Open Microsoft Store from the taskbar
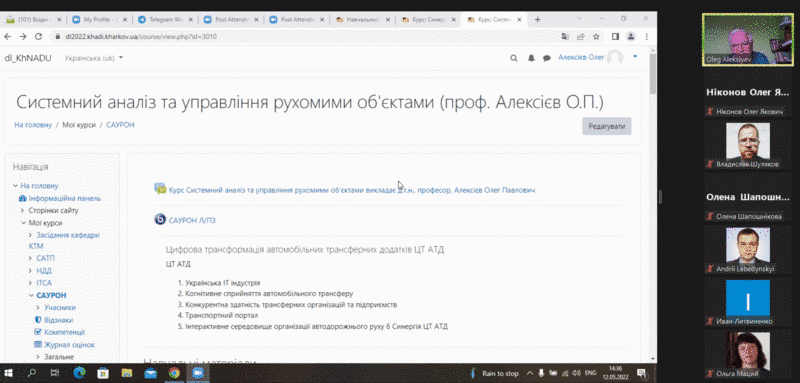Screen dimensions: 800x383 [x=103, y=373]
